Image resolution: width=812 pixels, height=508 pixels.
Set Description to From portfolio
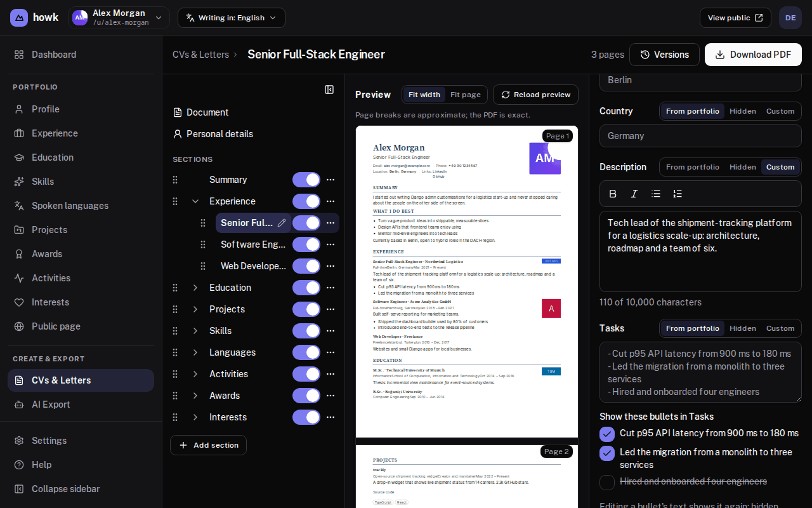693,167
